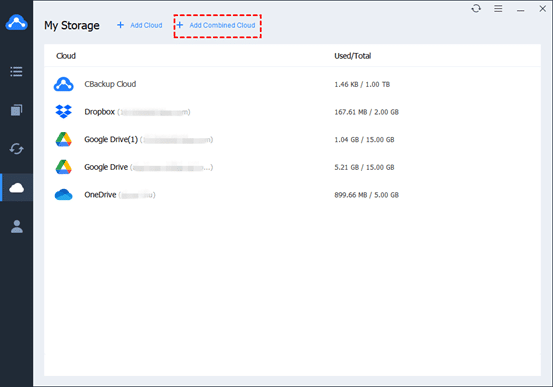Viewport: 553px width, 387px height.
Task: Open the Backup tab icon in sidebar
Action: (x=16, y=110)
